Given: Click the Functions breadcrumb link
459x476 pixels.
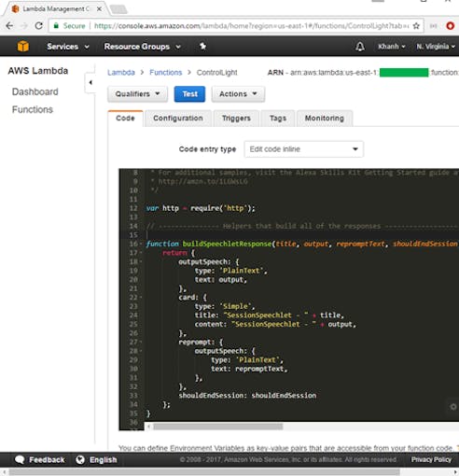Looking at the screenshot, I should click(x=165, y=73).
